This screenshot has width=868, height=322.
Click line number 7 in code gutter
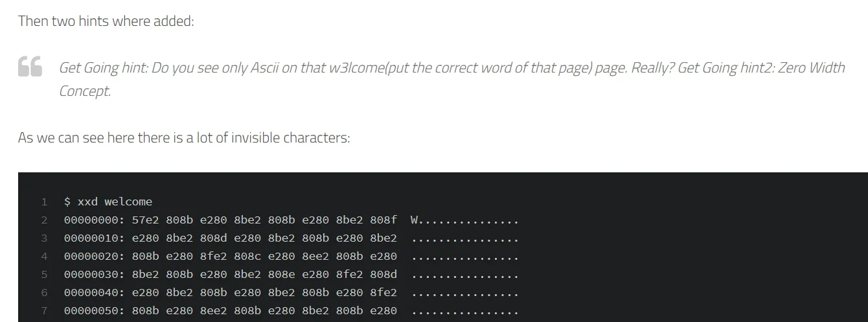44,310
